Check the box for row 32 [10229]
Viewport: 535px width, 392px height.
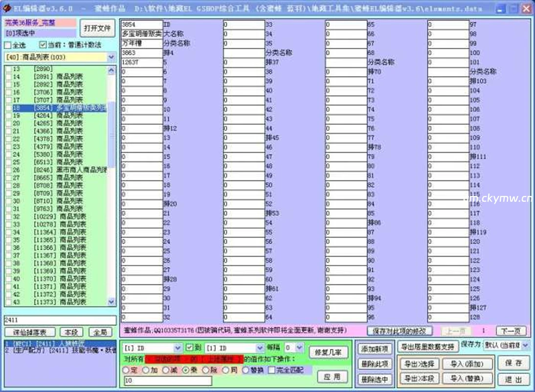pos(8,217)
